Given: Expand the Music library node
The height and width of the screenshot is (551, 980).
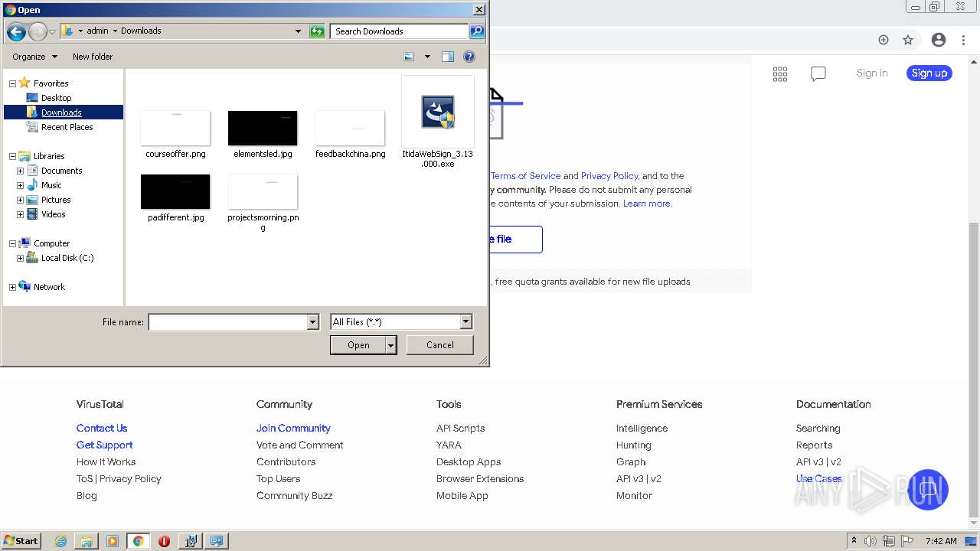Looking at the screenshot, I should (20, 185).
